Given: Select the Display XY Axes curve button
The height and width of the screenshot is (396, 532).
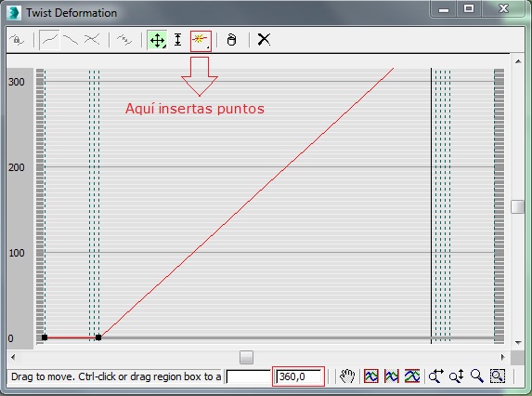Looking at the screenshot, I should coord(92,40).
